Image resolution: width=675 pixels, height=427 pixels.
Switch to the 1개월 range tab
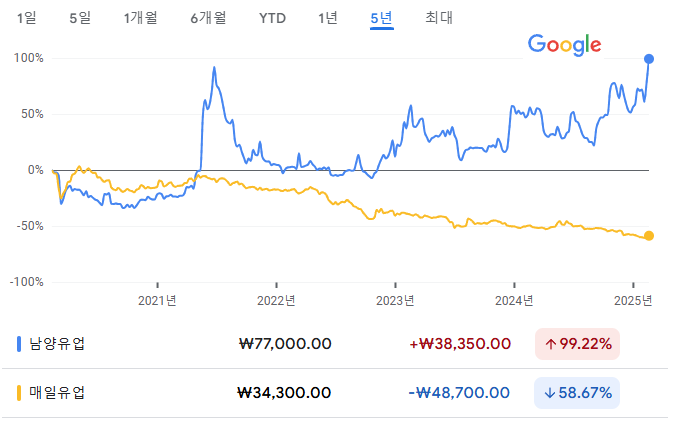pyautogui.click(x=140, y=18)
